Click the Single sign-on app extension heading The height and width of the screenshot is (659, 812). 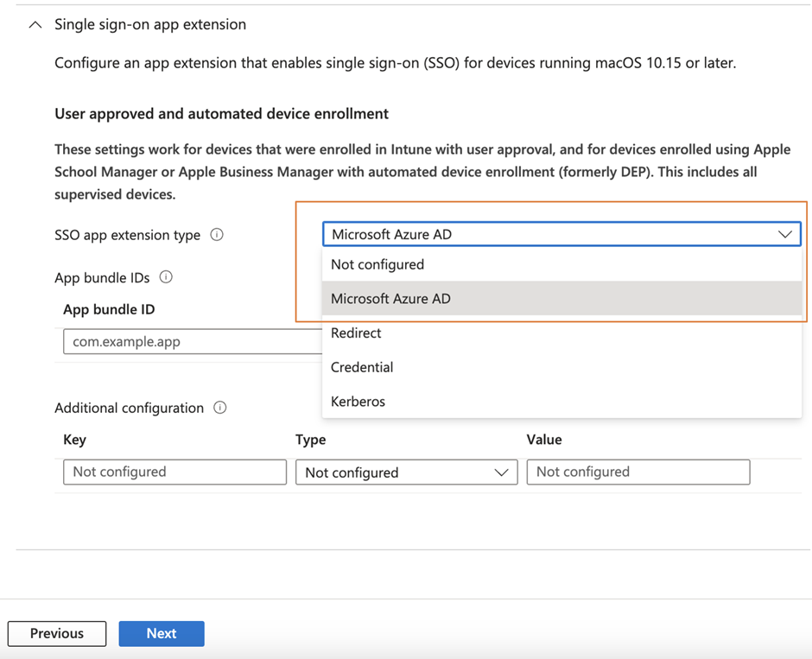150,24
